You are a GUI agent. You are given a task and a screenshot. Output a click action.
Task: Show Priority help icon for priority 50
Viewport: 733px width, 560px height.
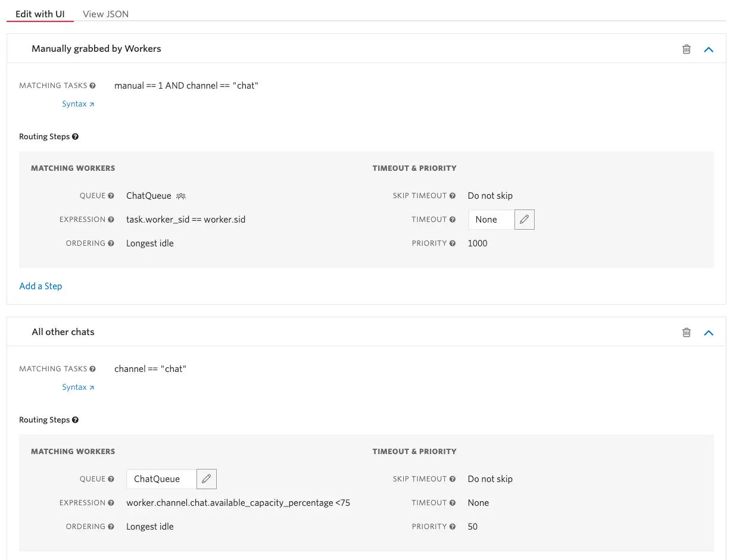(x=453, y=527)
